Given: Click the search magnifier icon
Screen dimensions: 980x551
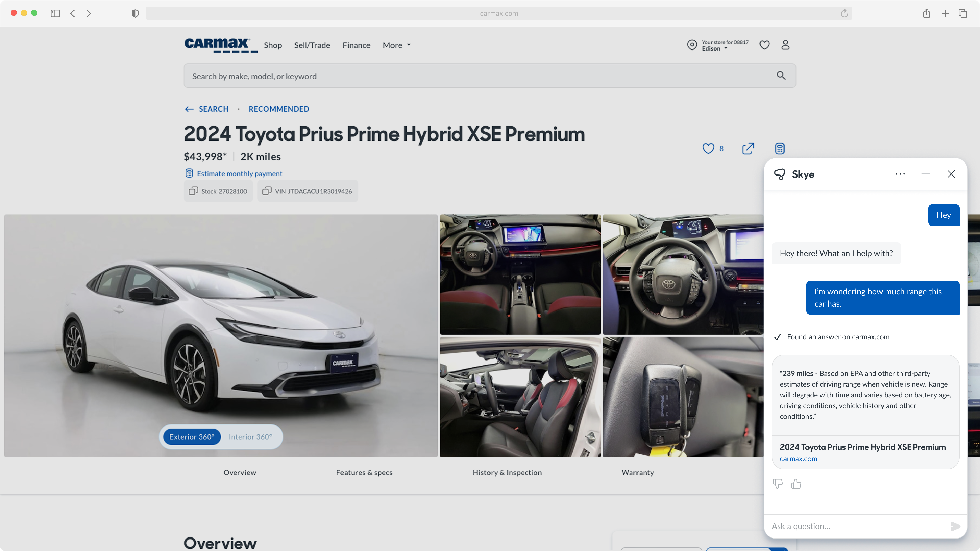Looking at the screenshot, I should (x=781, y=76).
